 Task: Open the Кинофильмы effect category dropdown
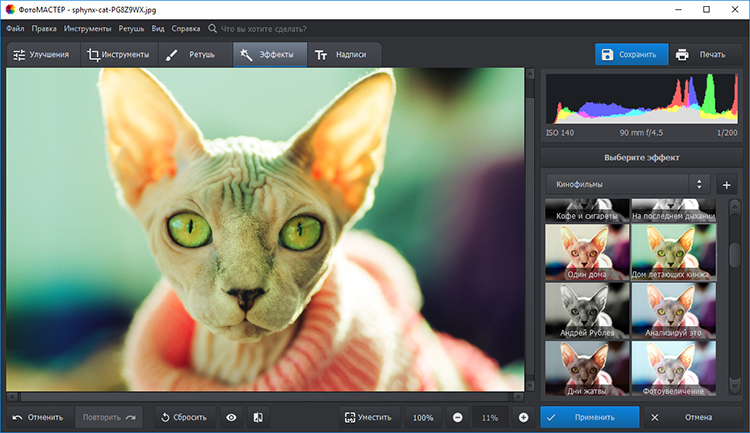627,184
